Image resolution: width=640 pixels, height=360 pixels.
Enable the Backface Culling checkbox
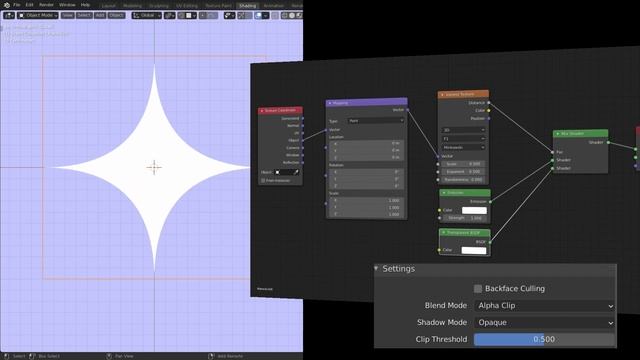[478, 289]
